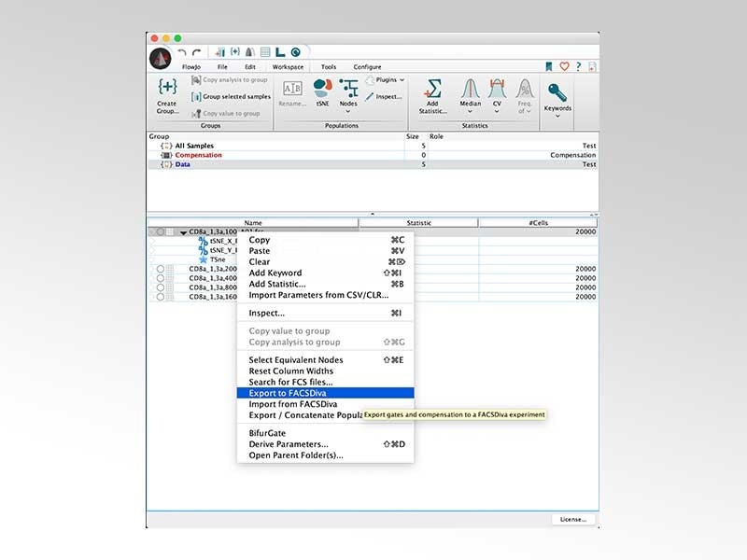Choose Export to FACSDiva menu entry

(325, 393)
